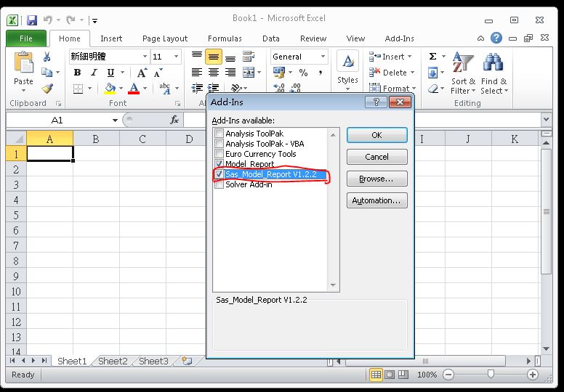
Task: Click the Align Text Right icon
Action: click(x=230, y=73)
